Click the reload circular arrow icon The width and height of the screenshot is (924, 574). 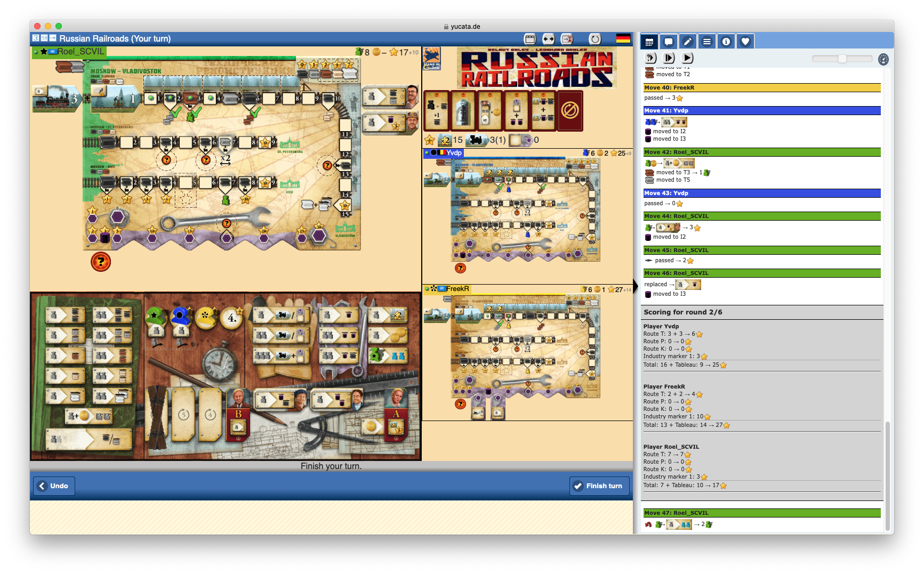594,39
